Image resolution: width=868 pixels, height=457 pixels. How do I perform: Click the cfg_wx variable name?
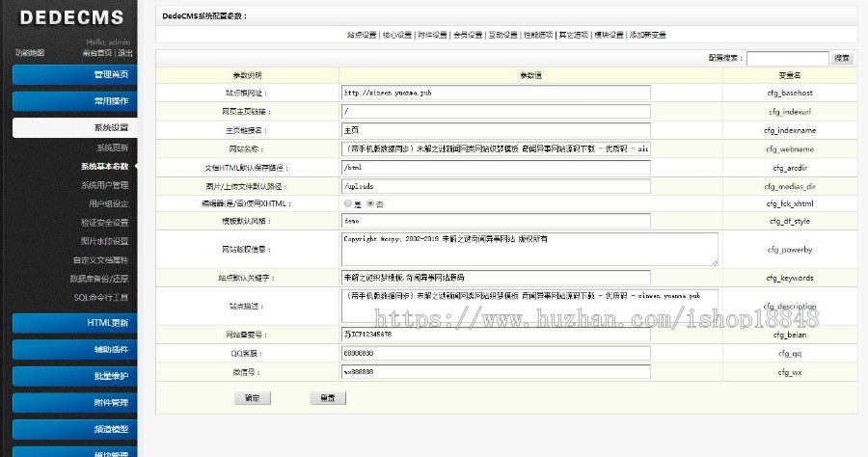(x=790, y=372)
